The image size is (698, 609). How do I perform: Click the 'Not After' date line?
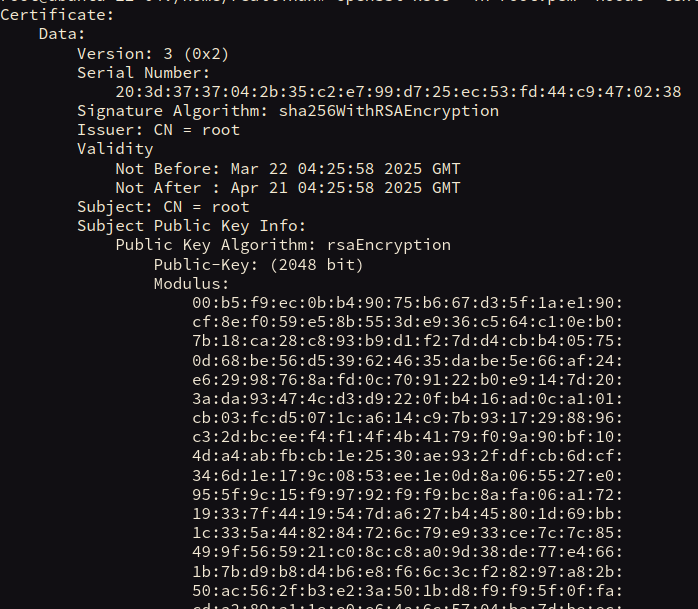coord(288,188)
